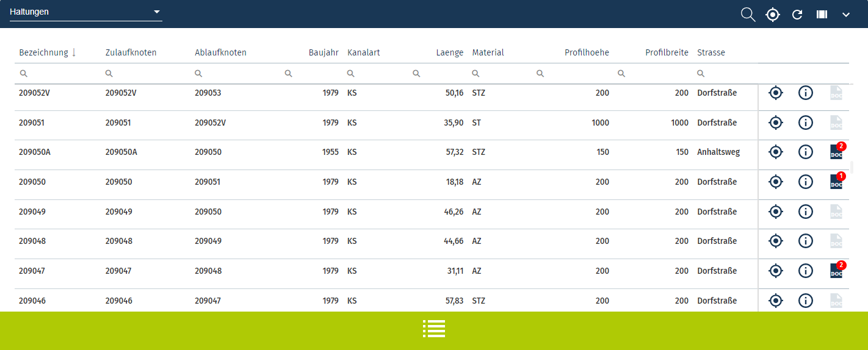This screenshot has width=868, height=350.
Task: Show info for row 209048
Action: pos(806,241)
